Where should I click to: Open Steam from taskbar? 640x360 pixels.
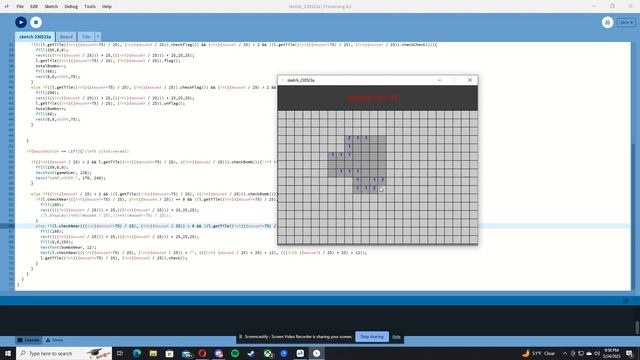[251, 353]
